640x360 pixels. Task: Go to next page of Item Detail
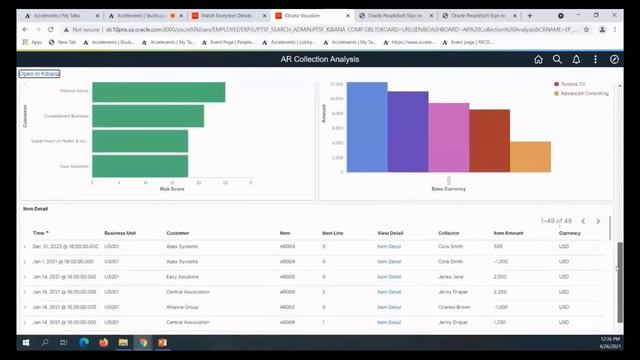pyautogui.click(x=598, y=221)
